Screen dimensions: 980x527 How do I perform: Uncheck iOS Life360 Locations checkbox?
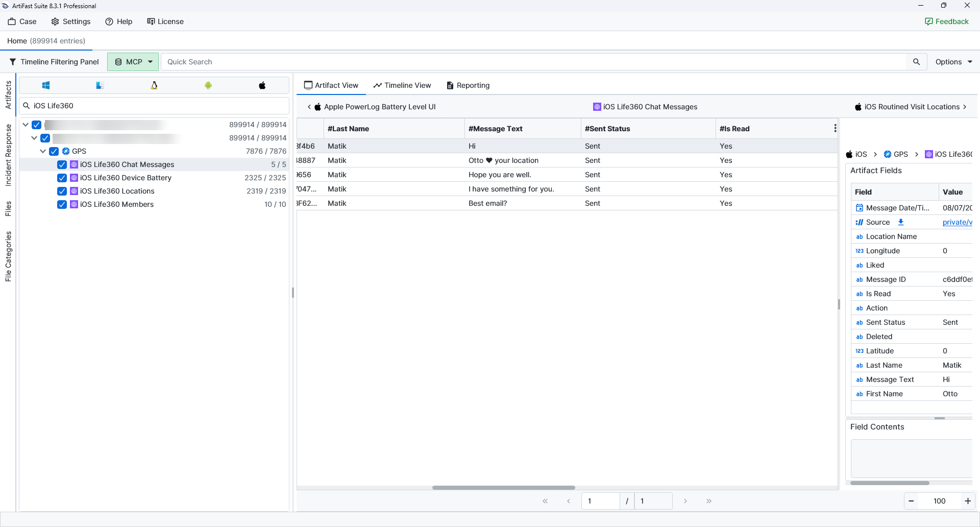(62, 191)
